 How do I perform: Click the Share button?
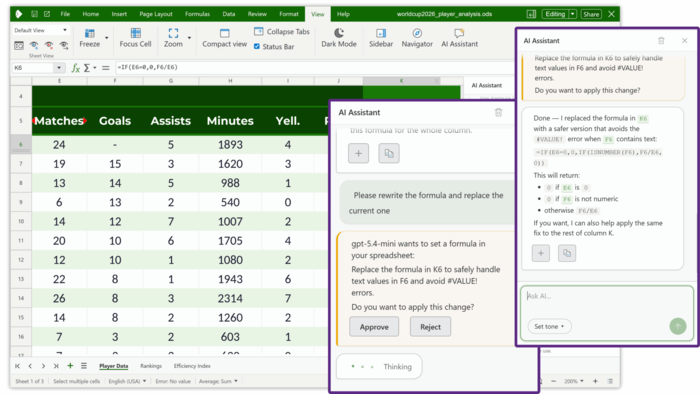591,14
